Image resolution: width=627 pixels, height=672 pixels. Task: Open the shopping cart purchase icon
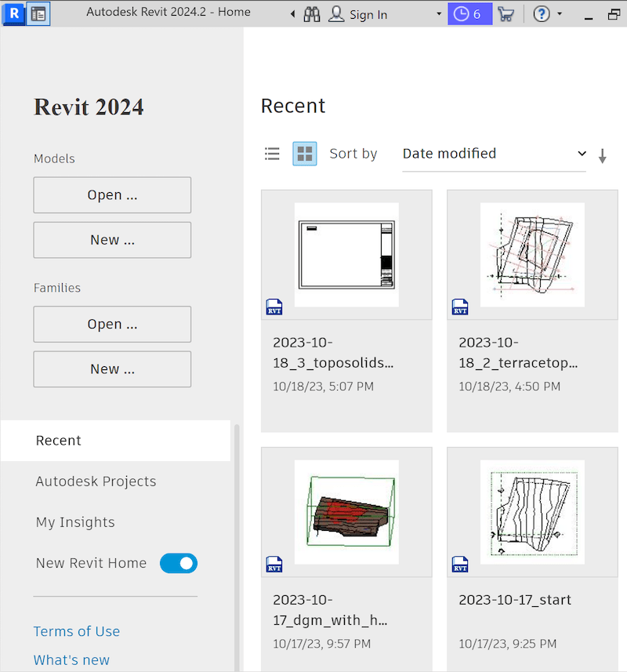[x=506, y=13]
